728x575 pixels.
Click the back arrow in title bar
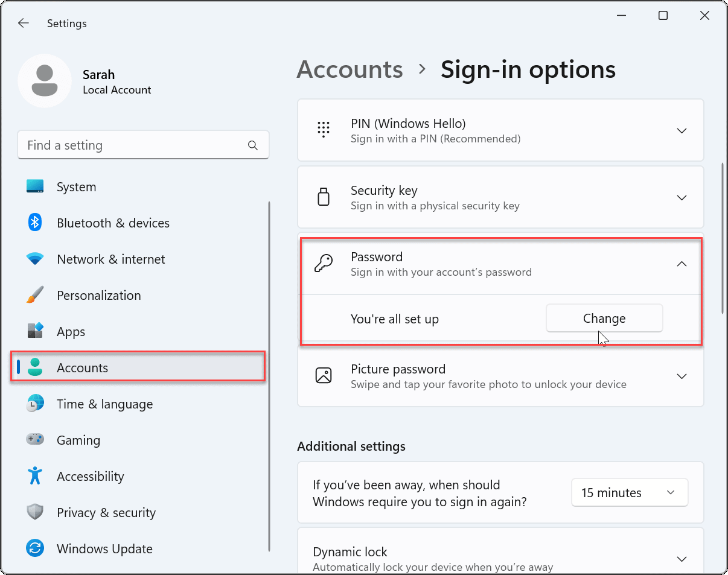(24, 24)
